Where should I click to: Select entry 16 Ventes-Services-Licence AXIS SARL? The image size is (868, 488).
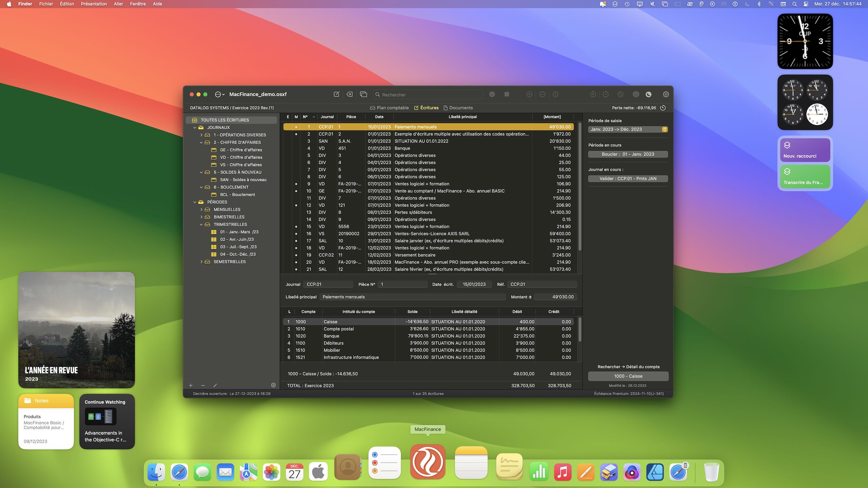tap(429, 233)
